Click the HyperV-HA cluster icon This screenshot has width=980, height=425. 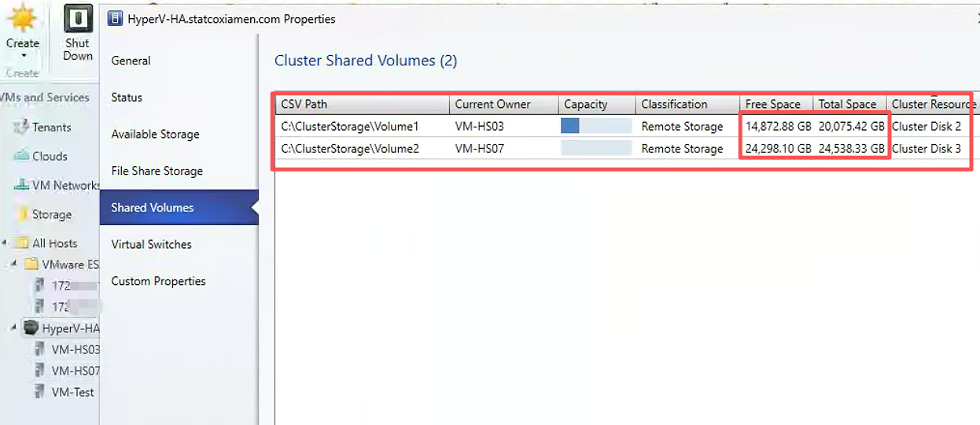point(31,328)
